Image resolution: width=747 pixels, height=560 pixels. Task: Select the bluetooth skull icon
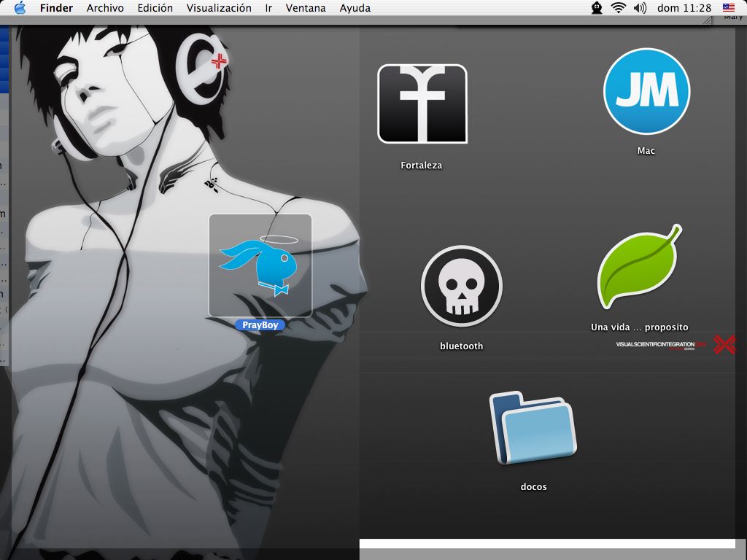click(x=461, y=285)
